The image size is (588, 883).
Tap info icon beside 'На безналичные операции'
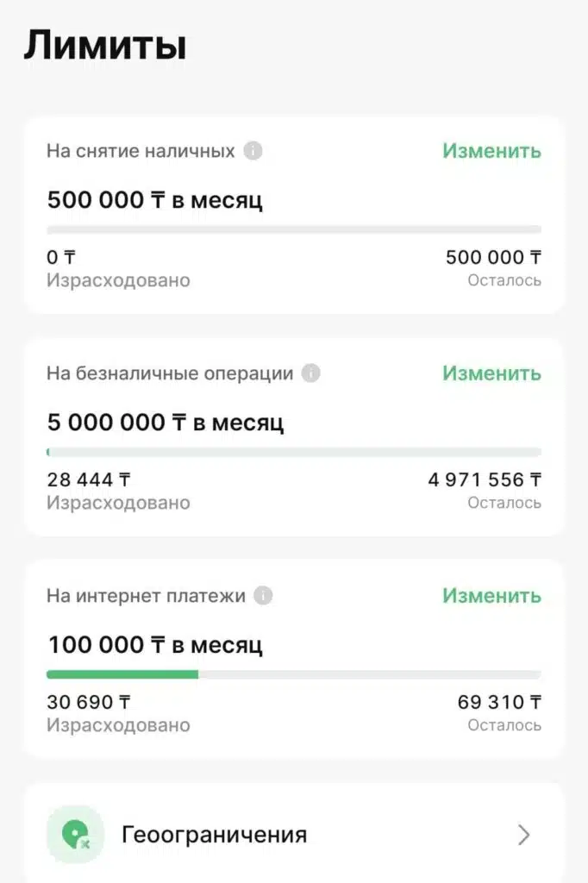tap(311, 373)
